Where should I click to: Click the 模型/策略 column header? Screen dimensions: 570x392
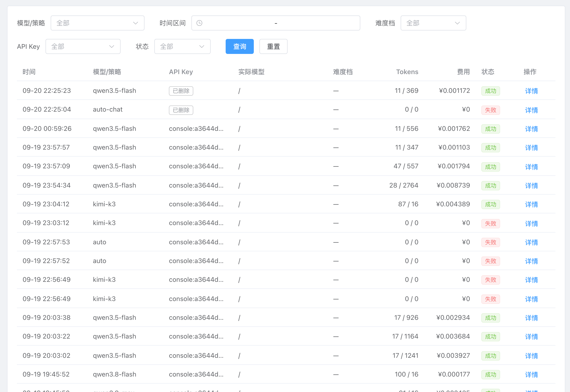tap(107, 72)
